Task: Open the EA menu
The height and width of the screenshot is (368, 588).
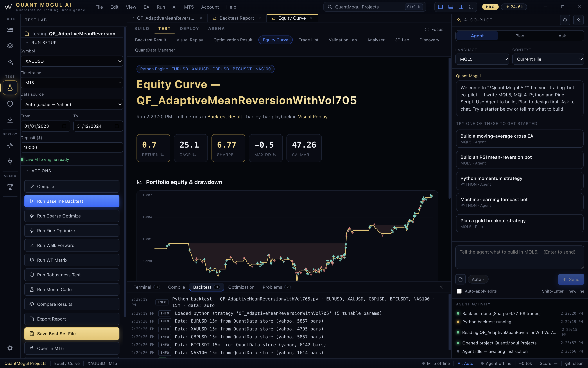Action: tap(146, 7)
